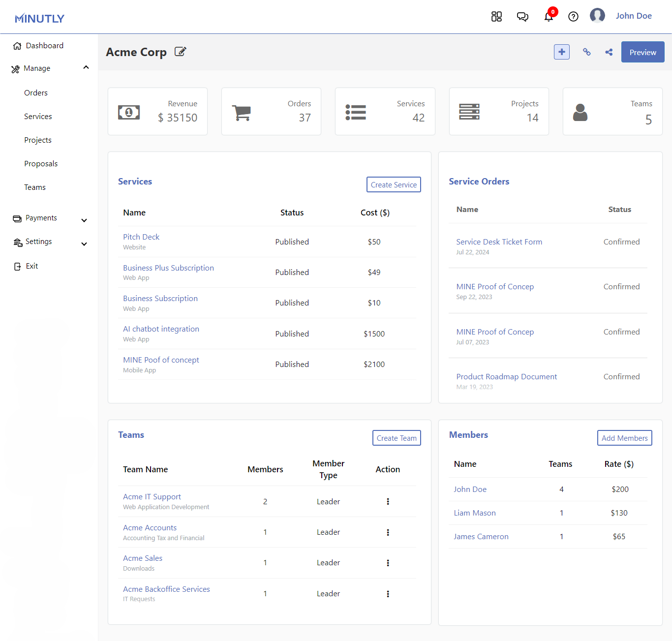672x641 pixels.
Task: Click the plus add button near Preview
Action: pos(562,52)
